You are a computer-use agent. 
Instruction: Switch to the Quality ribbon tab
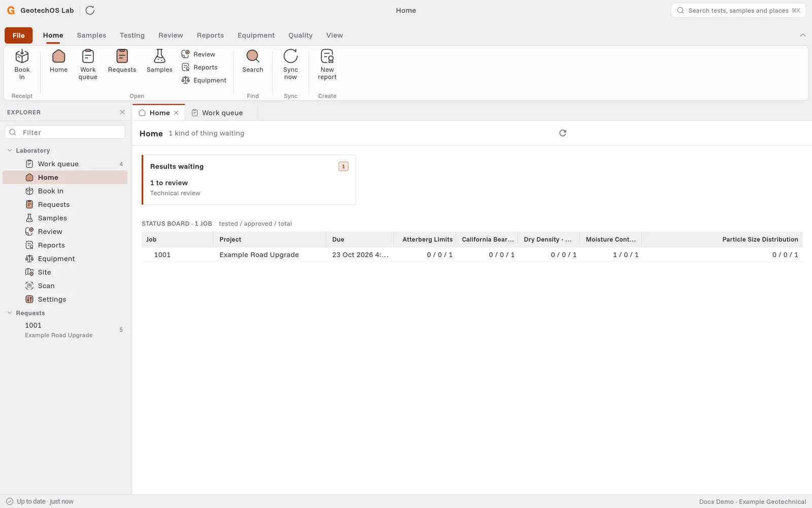(300, 35)
